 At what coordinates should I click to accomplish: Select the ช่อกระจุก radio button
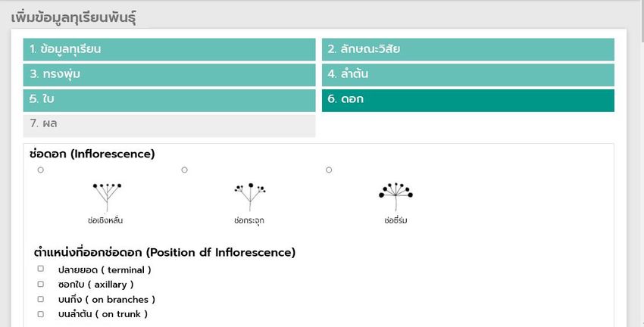tap(184, 170)
